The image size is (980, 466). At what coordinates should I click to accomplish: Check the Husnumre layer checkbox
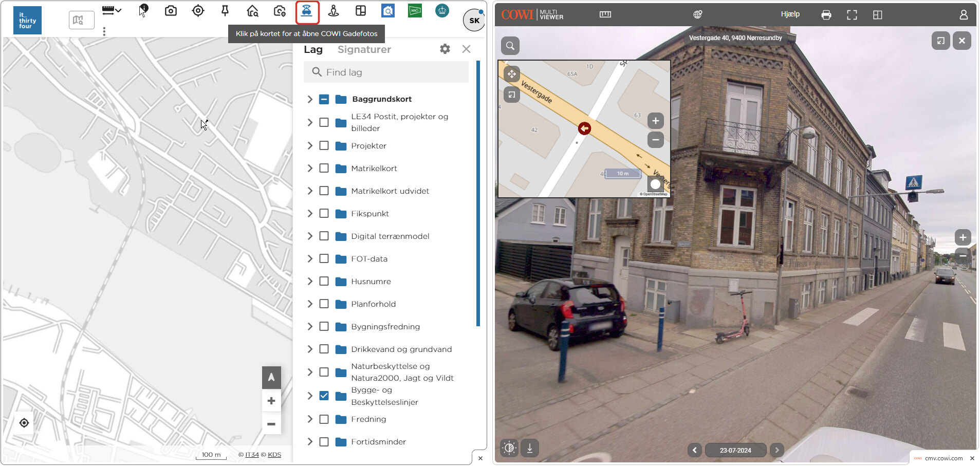[x=324, y=281]
